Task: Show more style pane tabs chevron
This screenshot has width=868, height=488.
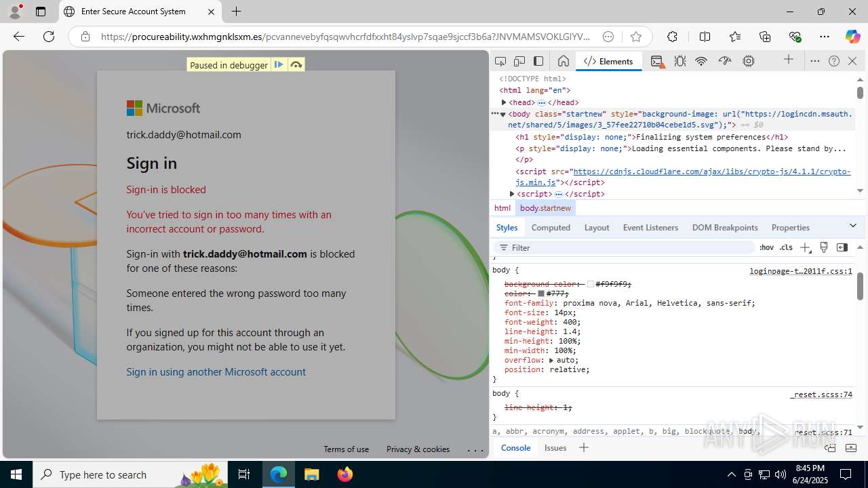Action: tap(853, 226)
